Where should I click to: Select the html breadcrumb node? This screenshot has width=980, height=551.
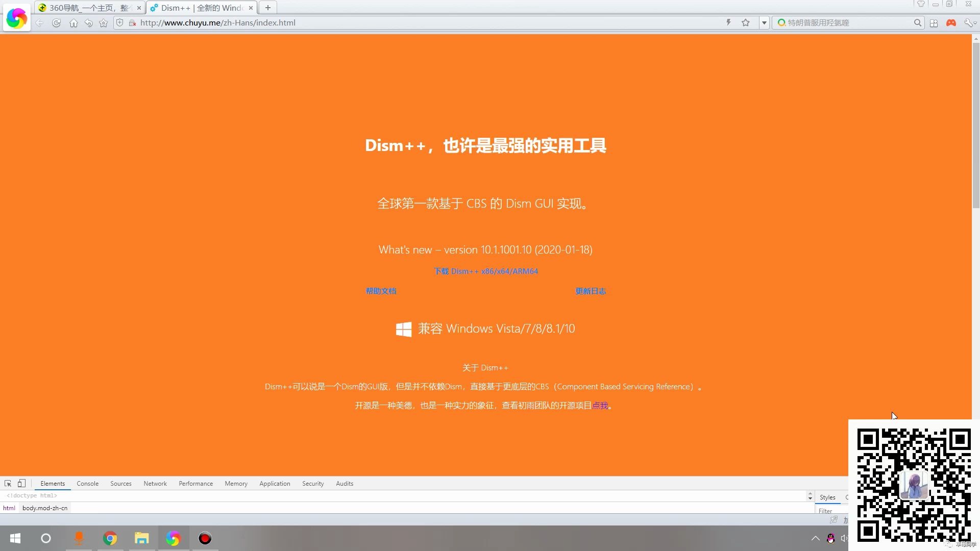[x=9, y=508]
